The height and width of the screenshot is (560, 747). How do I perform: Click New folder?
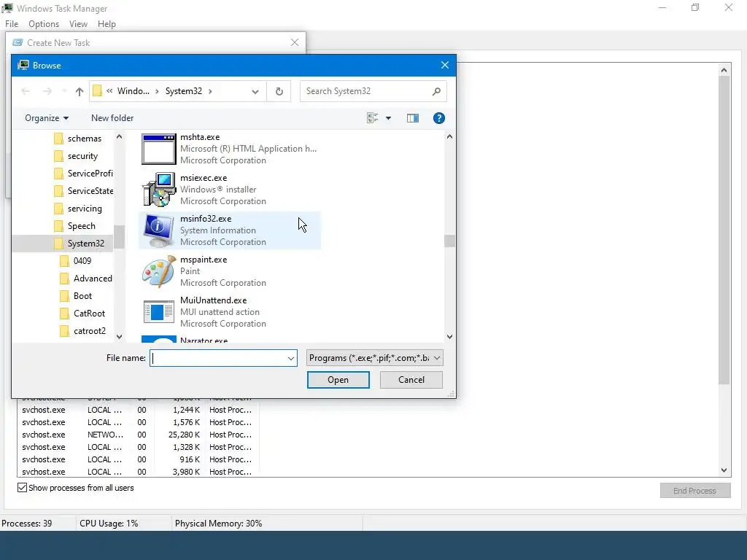click(112, 118)
